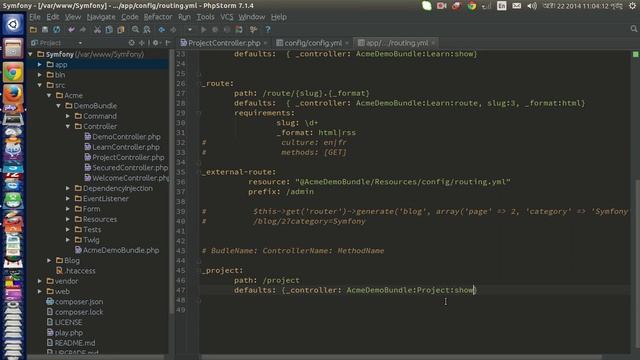
Task: Collapse the DemoBundle folder
Action: pyautogui.click(x=58, y=106)
